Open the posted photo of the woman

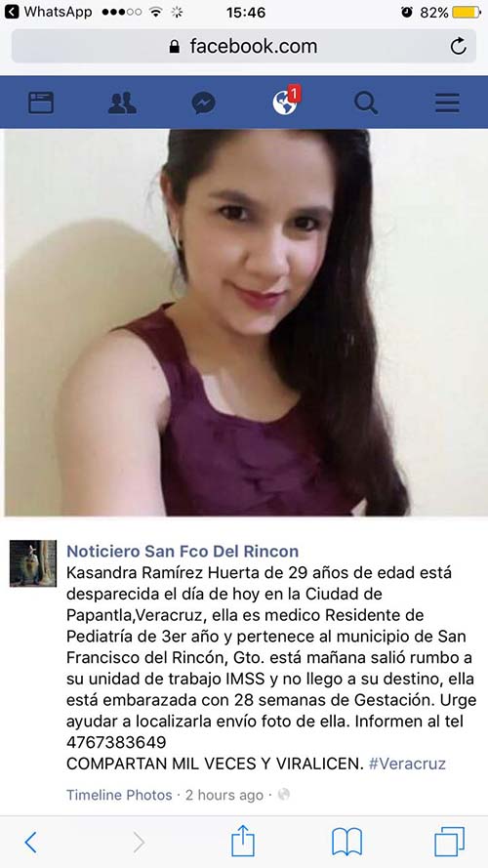click(x=244, y=323)
